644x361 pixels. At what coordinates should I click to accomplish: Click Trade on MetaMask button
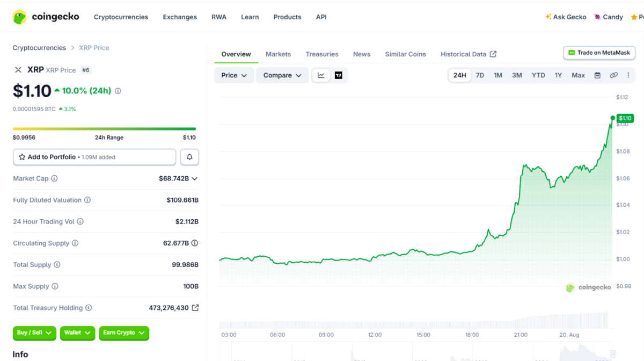(599, 53)
